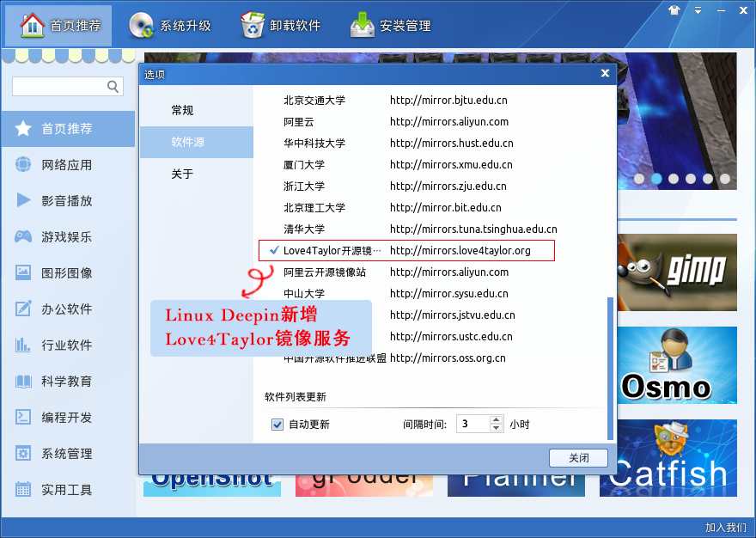Open the gimp app thumbnail
This screenshot has height=538, width=756.
pos(677,272)
